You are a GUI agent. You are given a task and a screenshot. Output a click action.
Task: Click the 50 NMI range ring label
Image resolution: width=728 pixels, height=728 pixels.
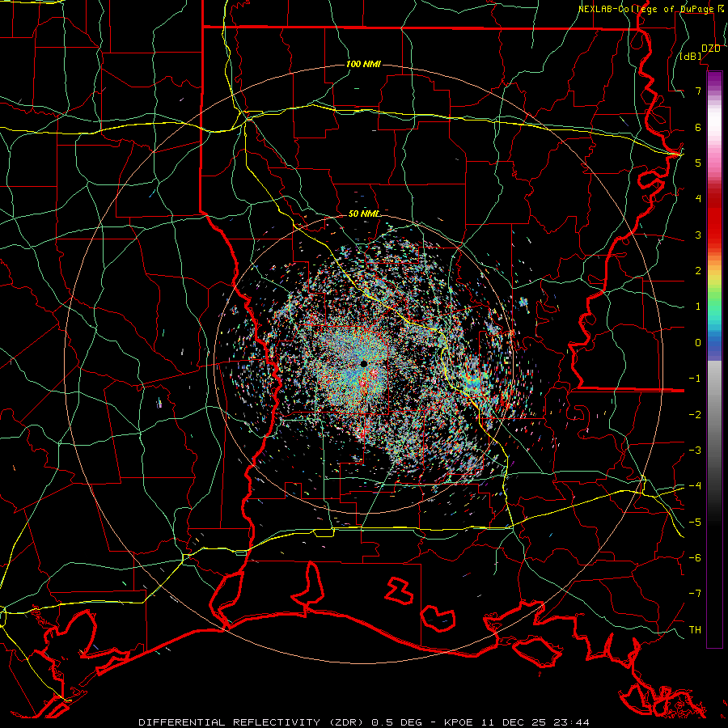tap(363, 214)
